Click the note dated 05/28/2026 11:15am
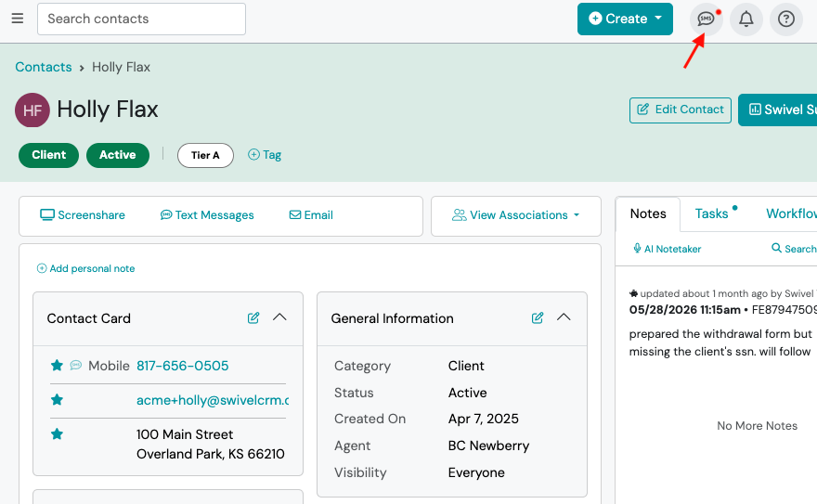Screen dimensions: 817x504 (x=684, y=310)
